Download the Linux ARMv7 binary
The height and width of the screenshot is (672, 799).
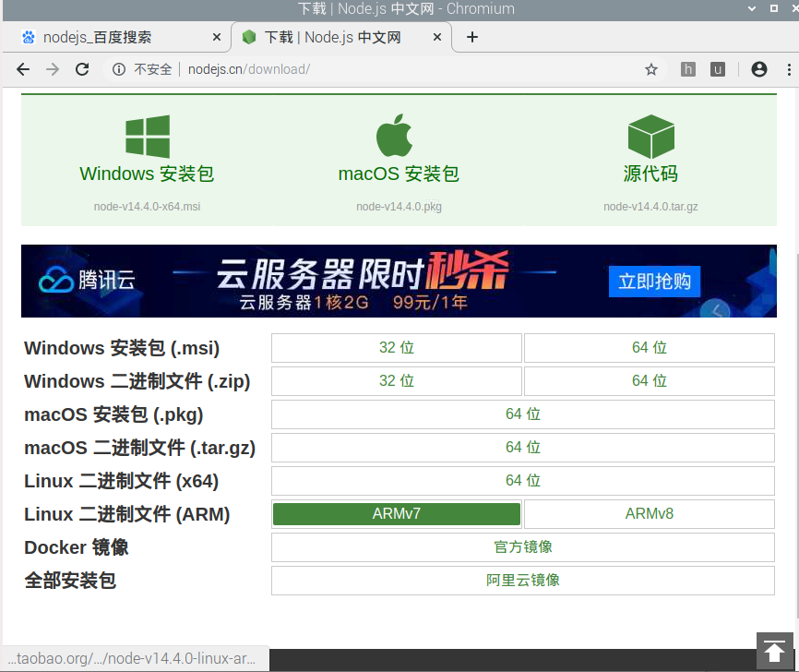pos(397,513)
